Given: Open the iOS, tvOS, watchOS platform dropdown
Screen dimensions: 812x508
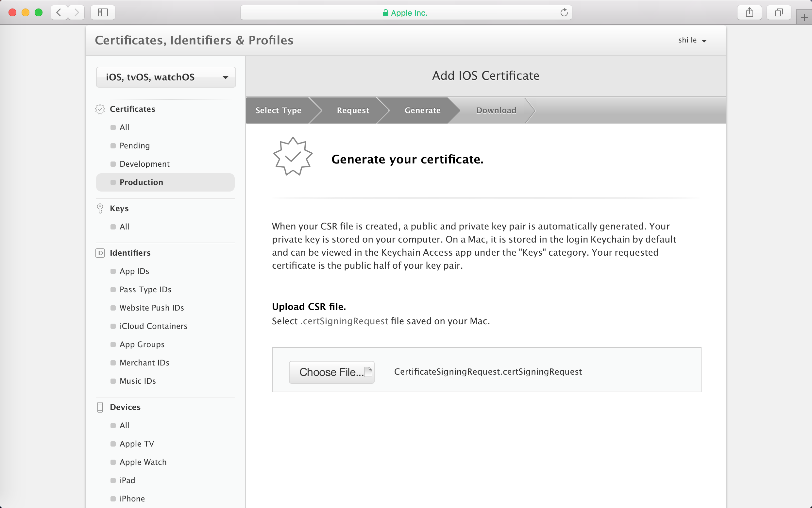Looking at the screenshot, I should (x=166, y=77).
